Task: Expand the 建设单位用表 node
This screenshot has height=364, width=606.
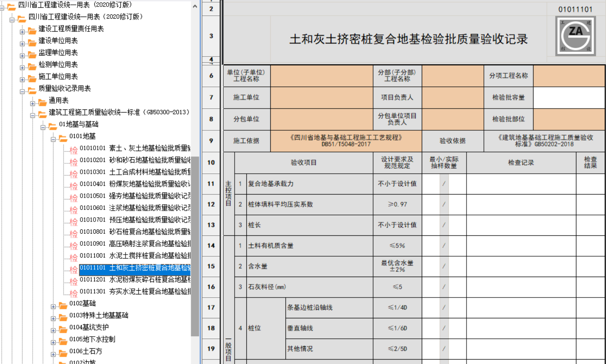Action: click(x=22, y=43)
